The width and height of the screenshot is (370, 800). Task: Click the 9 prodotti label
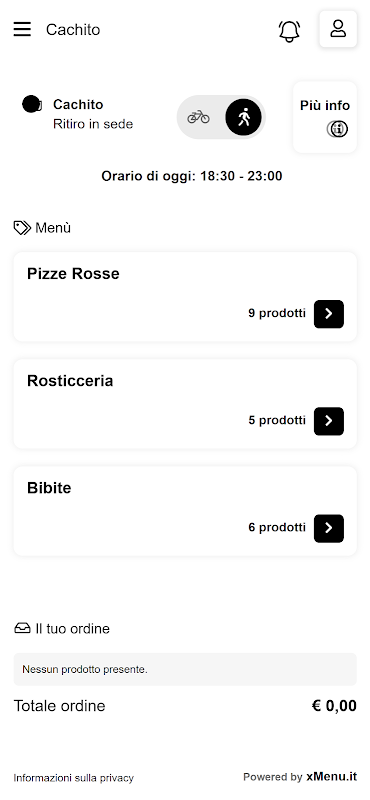[x=277, y=313]
